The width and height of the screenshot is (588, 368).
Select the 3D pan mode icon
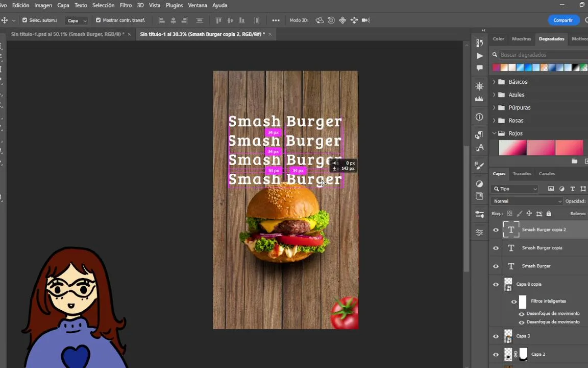tap(342, 20)
